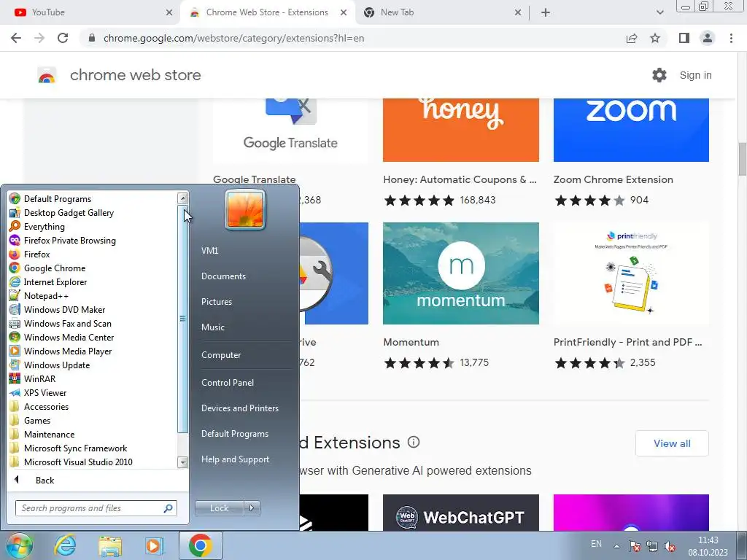The width and height of the screenshot is (747, 560).
Task: Open Windows Explorer folder on taskbar
Action: click(x=110, y=545)
